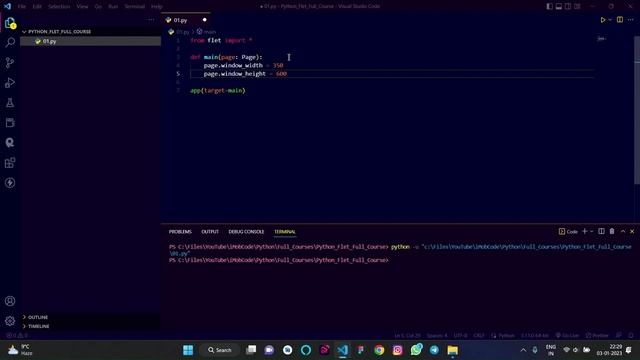Image resolution: width=640 pixels, height=360 pixels.
Task: Click the app(target=main) code line
Action: coord(218,91)
